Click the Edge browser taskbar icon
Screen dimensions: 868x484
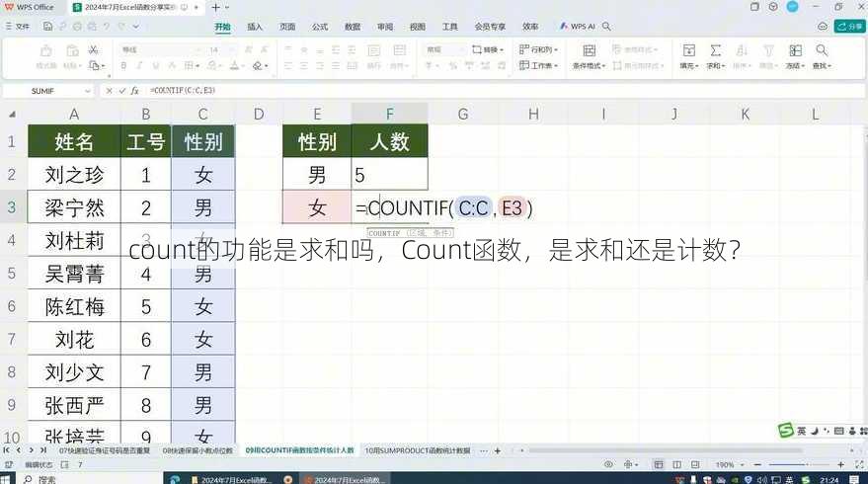(175, 480)
